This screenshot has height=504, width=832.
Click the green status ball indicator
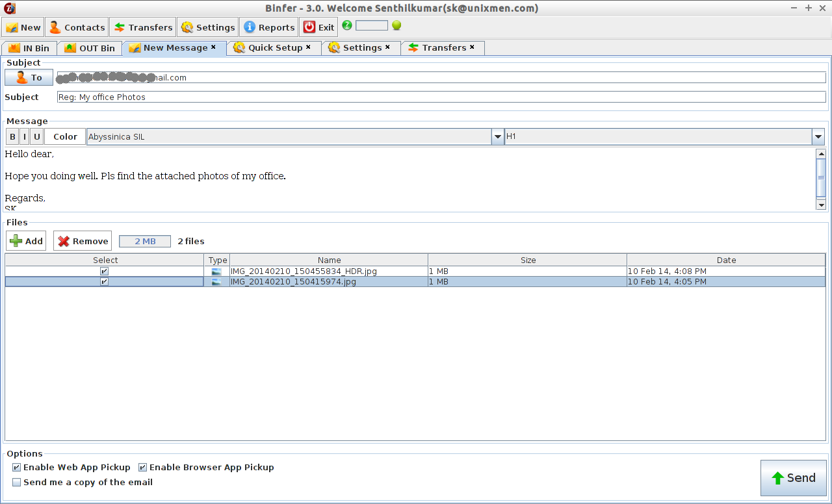(x=396, y=25)
